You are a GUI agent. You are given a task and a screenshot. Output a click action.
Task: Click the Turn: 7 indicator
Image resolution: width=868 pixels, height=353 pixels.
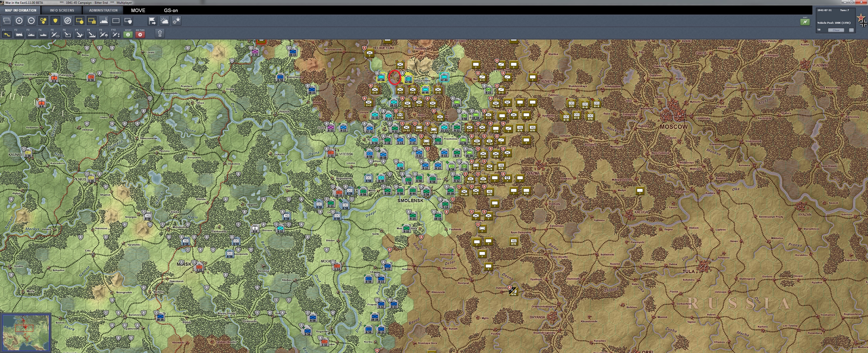point(845,10)
